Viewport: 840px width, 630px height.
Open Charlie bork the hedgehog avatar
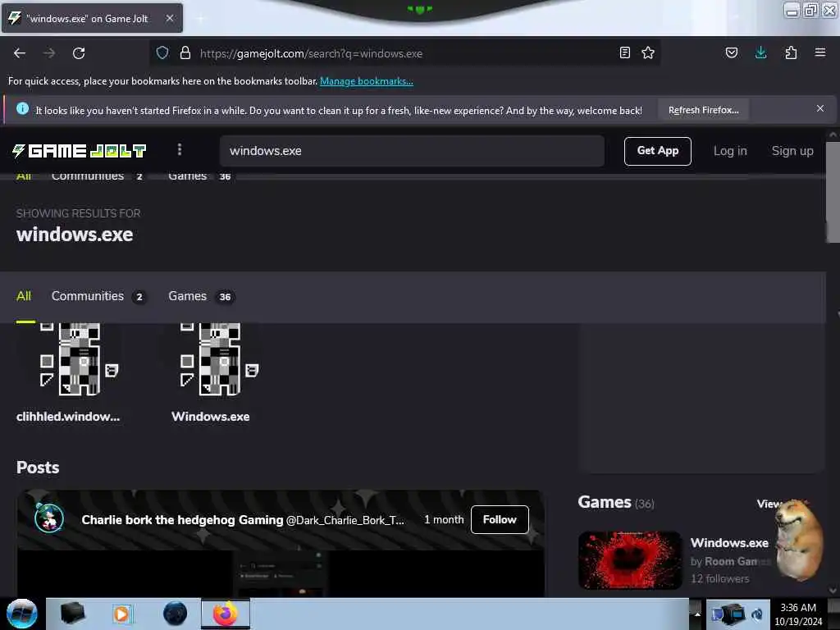[49, 518]
